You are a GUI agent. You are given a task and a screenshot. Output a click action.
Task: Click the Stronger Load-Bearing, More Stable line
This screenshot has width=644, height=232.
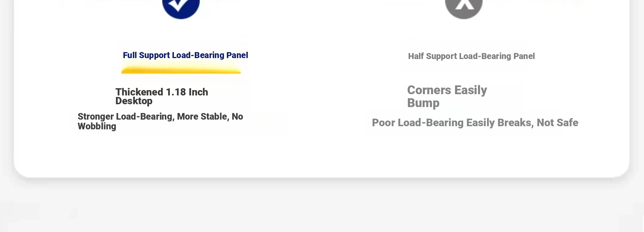(x=160, y=117)
